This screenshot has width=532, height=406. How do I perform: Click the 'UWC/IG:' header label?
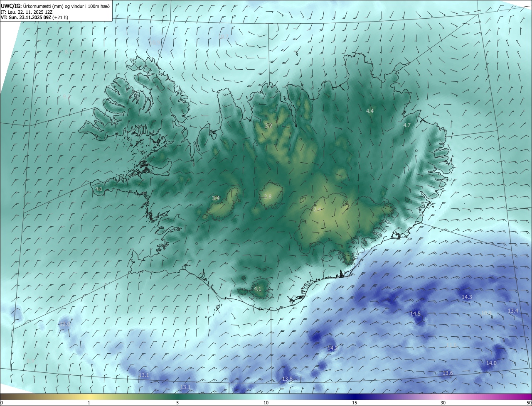tap(11, 6)
